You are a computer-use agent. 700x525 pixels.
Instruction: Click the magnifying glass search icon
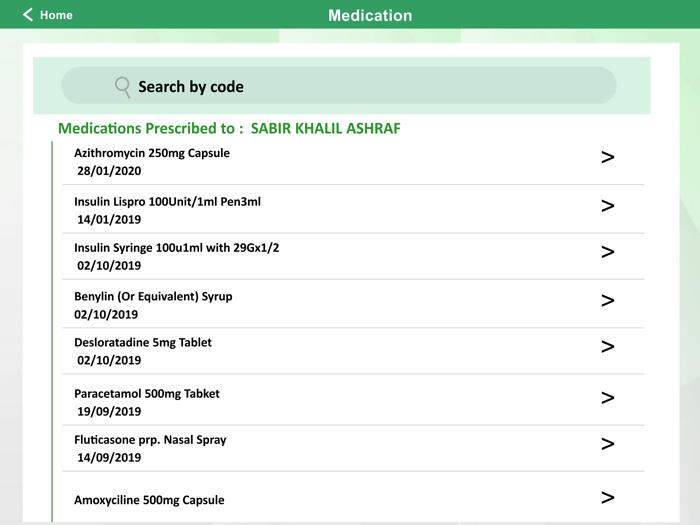pos(123,87)
